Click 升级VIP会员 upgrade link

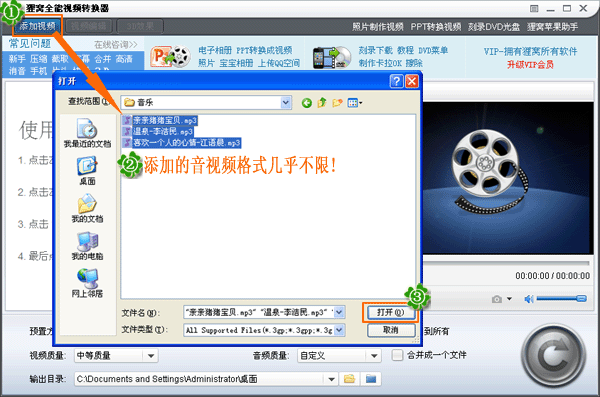click(530, 64)
